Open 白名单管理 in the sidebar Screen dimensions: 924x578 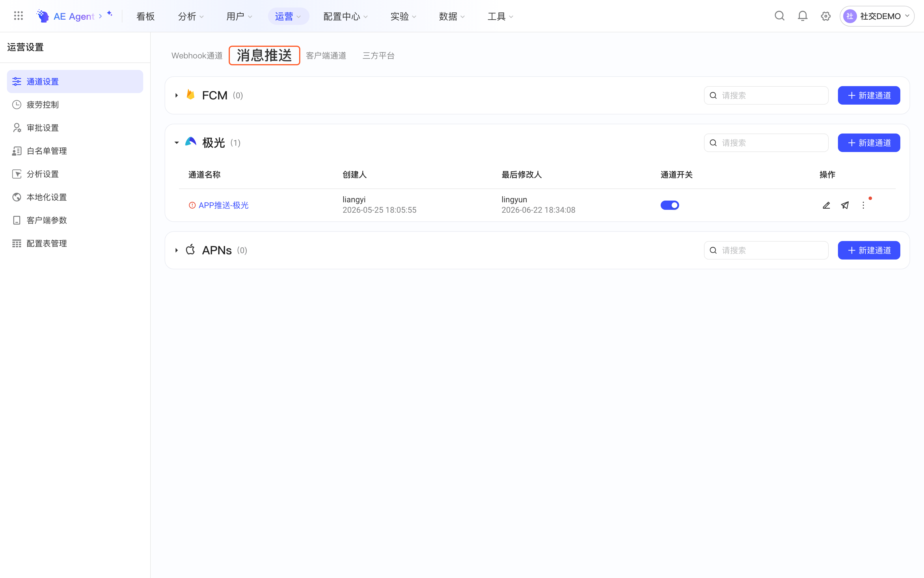tap(75, 151)
